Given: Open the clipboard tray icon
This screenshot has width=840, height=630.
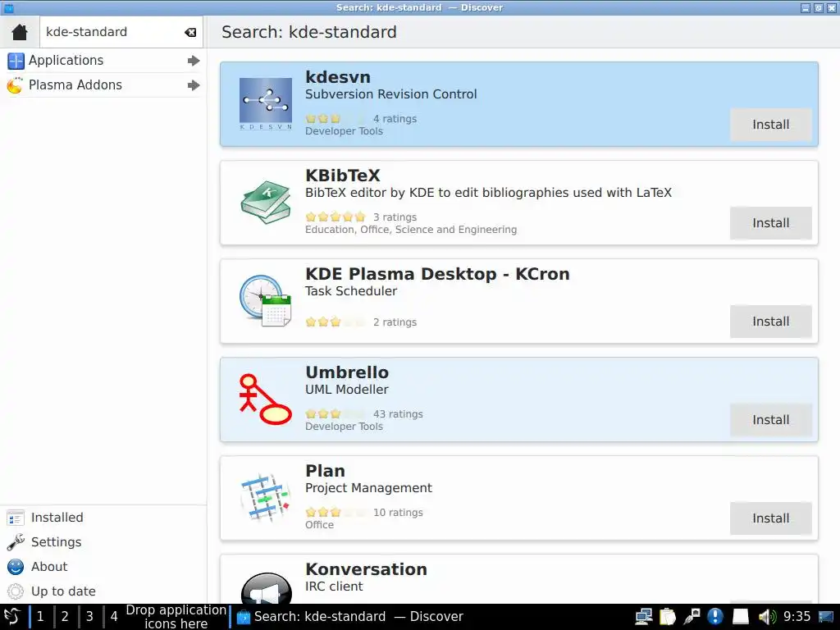Looking at the screenshot, I should (x=668, y=617).
